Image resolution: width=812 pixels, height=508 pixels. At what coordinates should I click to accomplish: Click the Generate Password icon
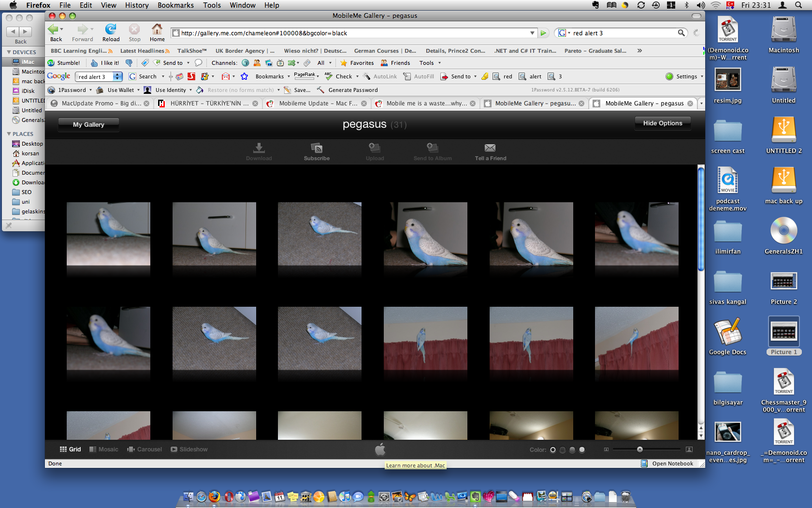[x=320, y=90]
